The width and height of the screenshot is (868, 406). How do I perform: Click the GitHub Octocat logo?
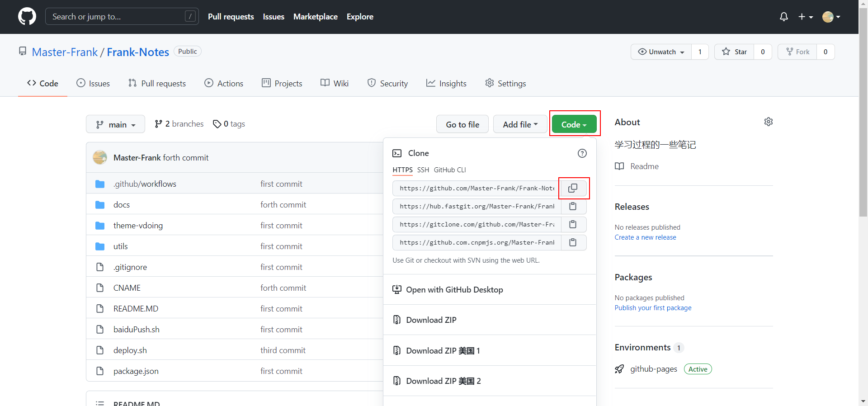(27, 17)
